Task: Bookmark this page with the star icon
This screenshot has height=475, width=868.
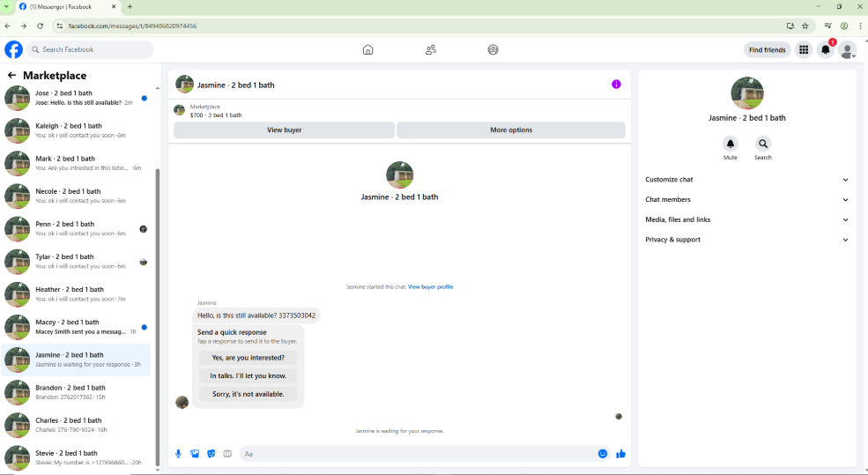Action: click(805, 26)
